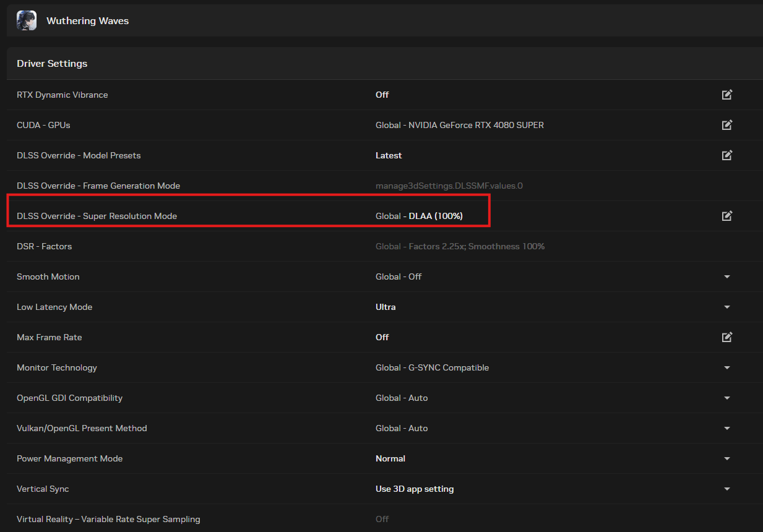Click the Use 3D app setting value
763x532 pixels.
pyautogui.click(x=415, y=489)
